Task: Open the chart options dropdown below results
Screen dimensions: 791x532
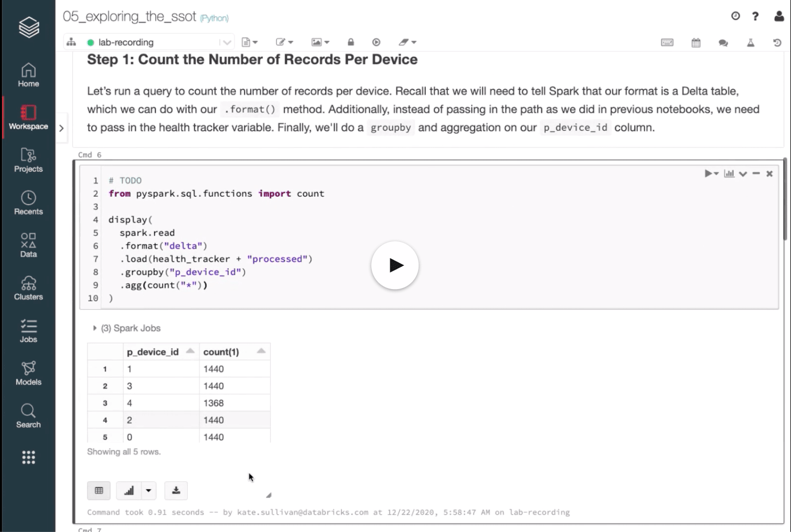Action: [148, 491]
